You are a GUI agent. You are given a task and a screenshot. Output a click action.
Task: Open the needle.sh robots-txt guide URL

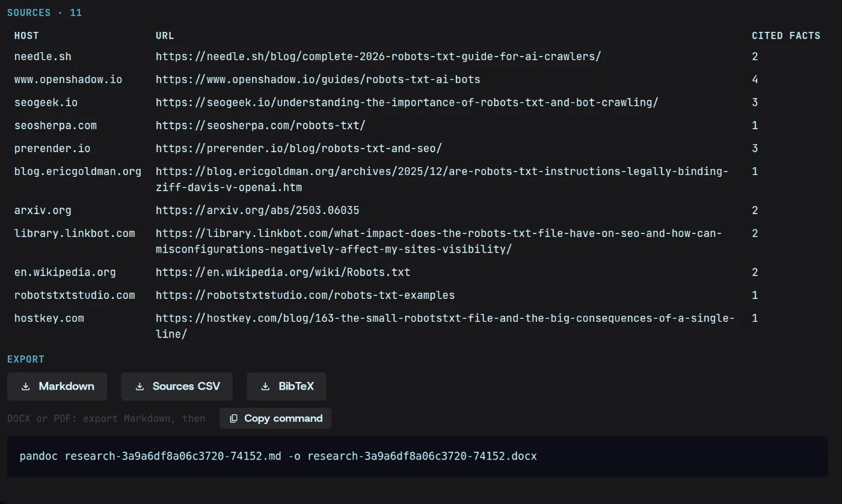click(378, 57)
